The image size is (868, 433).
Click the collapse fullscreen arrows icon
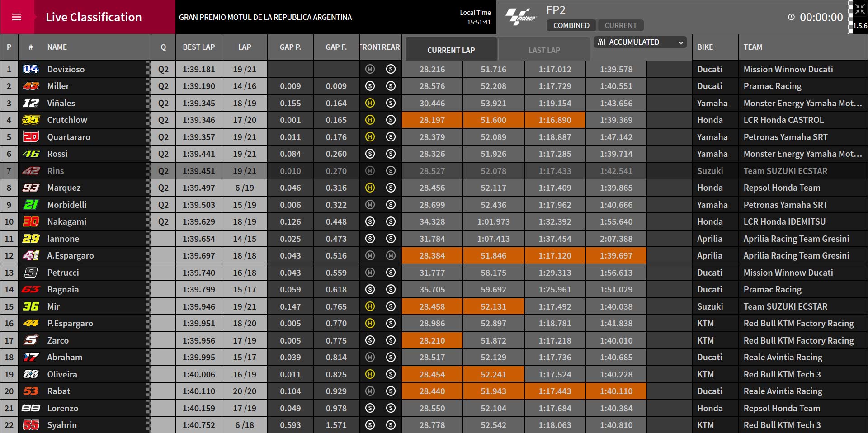tap(860, 9)
